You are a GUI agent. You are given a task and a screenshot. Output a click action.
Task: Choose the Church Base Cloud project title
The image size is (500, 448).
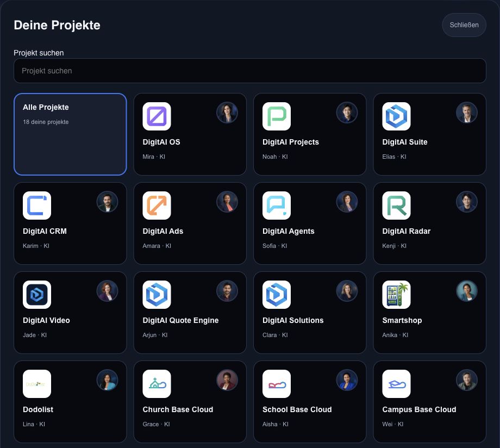pyautogui.click(x=178, y=409)
